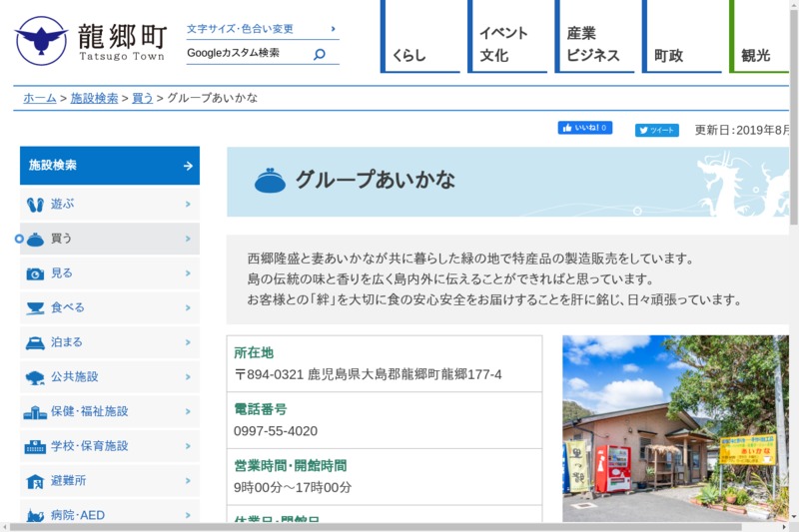Click the 施設検索 breadcrumb link

[94, 98]
